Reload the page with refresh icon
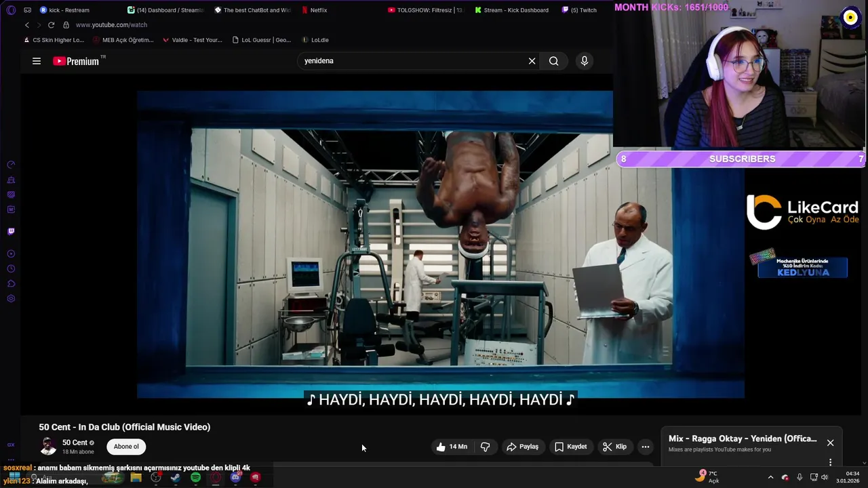 tap(51, 25)
